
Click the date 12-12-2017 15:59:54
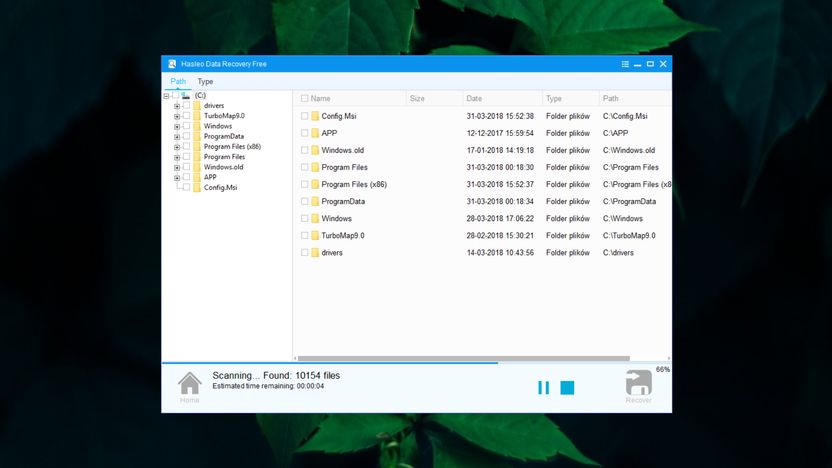click(x=500, y=133)
